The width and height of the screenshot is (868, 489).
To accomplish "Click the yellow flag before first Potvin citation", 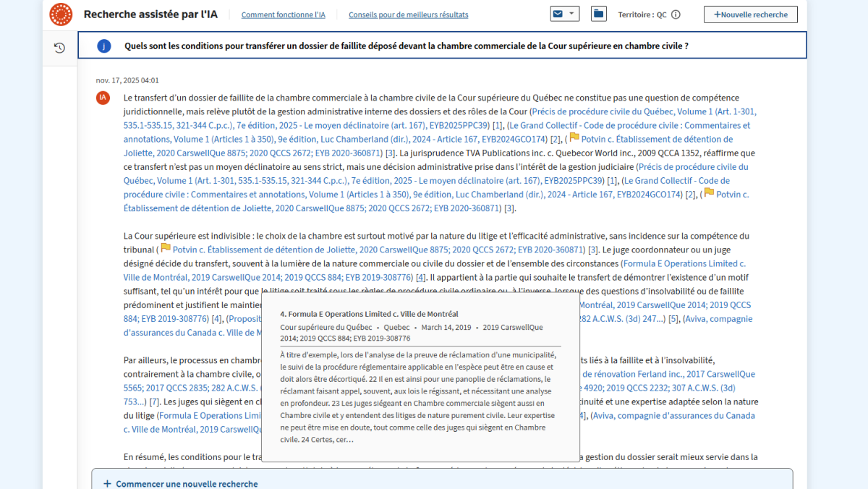I will [574, 137].
